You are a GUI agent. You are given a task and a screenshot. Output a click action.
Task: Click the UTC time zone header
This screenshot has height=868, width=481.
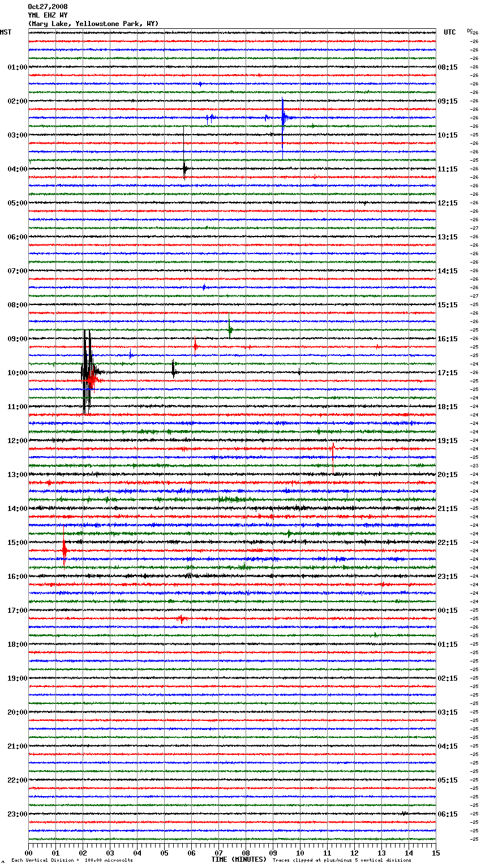tap(450, 32)
